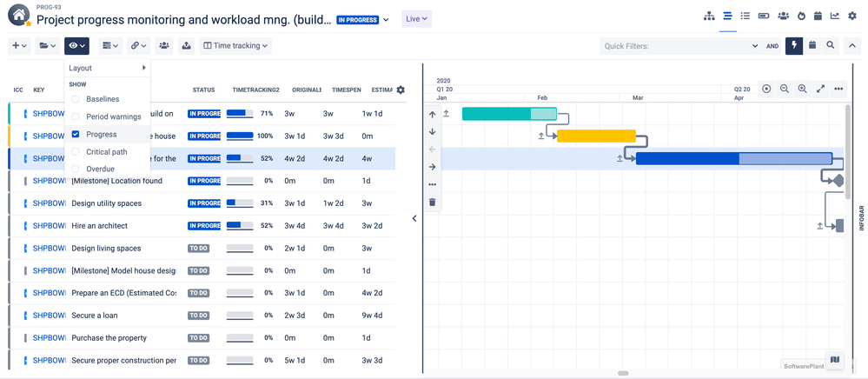Open the Time tracking column view dropdown
The image size is (868, 379).
pos(235,45)
